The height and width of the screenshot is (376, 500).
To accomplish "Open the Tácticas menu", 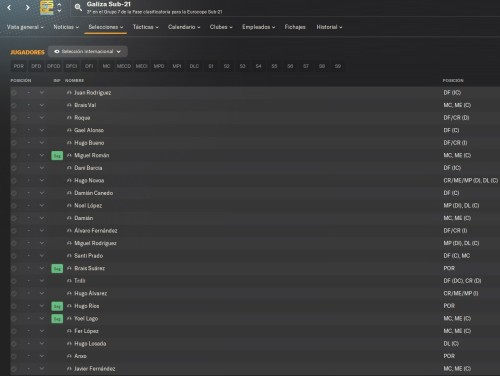I will tap(145, 27).
